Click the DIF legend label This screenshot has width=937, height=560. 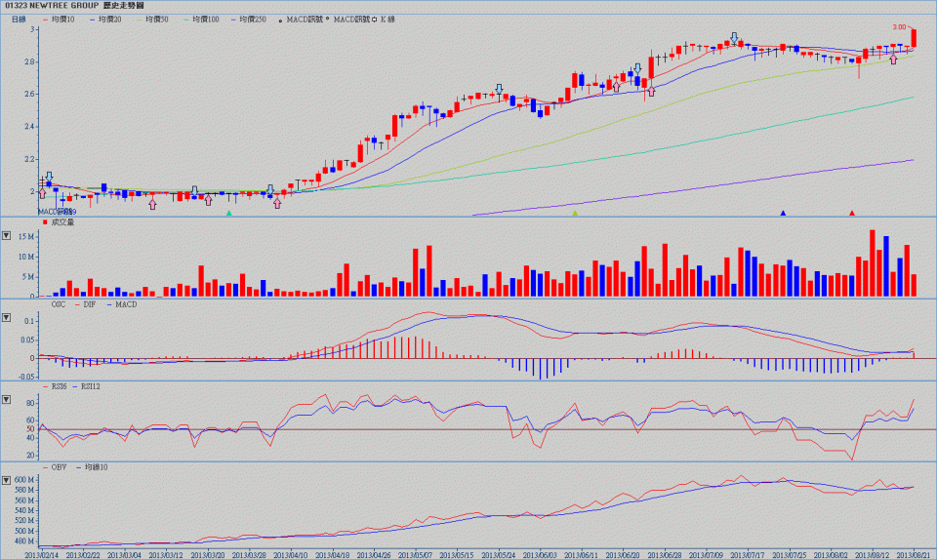[x=89, y=304]
